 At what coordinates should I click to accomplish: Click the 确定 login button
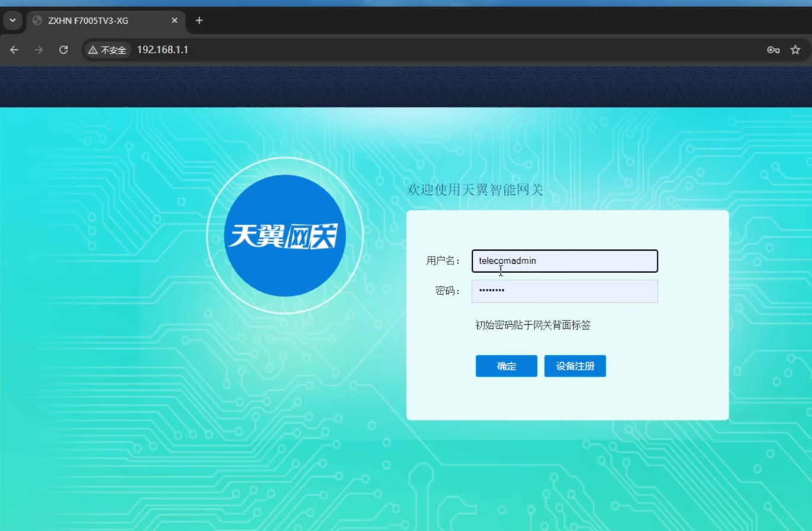[x=506, y=366]
